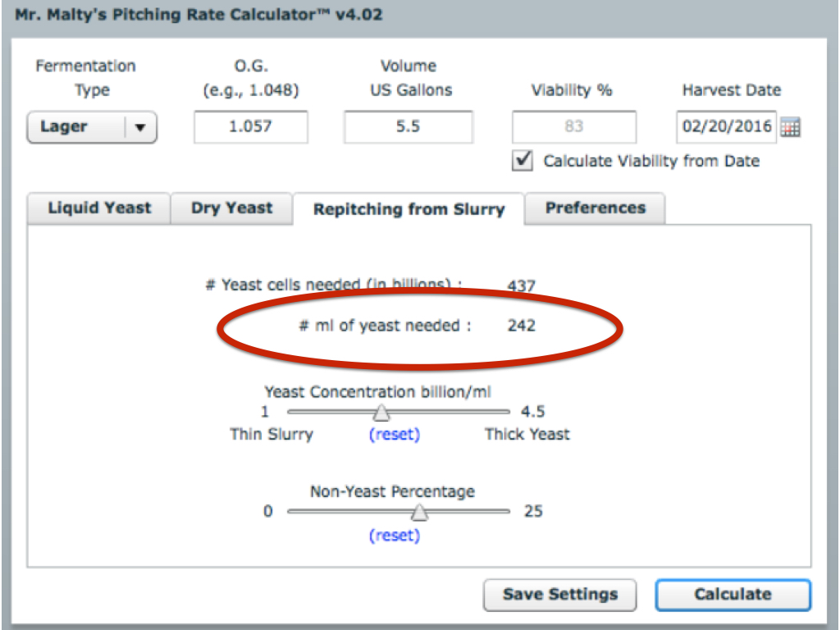840x630 pixels.
Task: Click the Harvest Date text field
Action: 726,127
